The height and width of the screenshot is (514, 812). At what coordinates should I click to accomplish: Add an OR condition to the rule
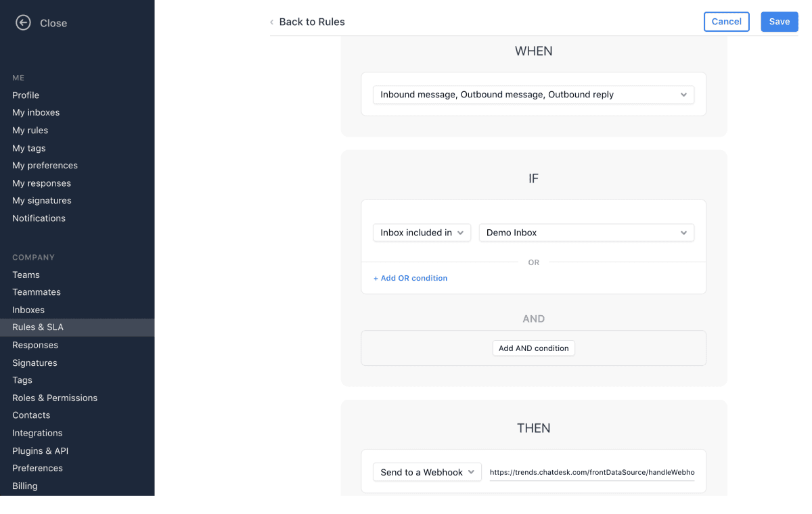410,278
